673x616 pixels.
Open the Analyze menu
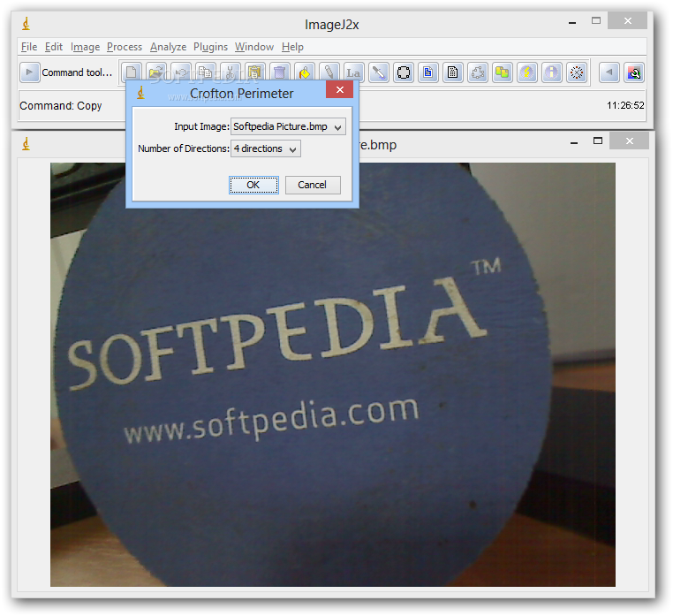tap(168, 46)
